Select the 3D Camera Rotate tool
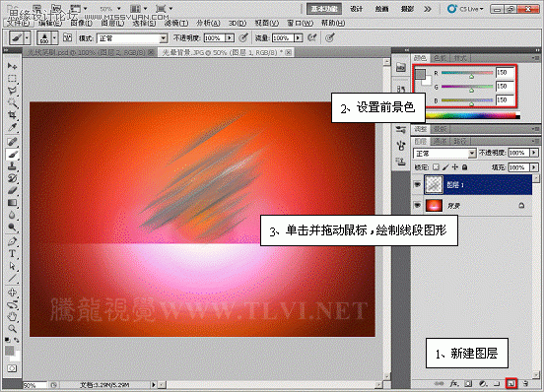 pyautogui.click(x=12, y=304)
